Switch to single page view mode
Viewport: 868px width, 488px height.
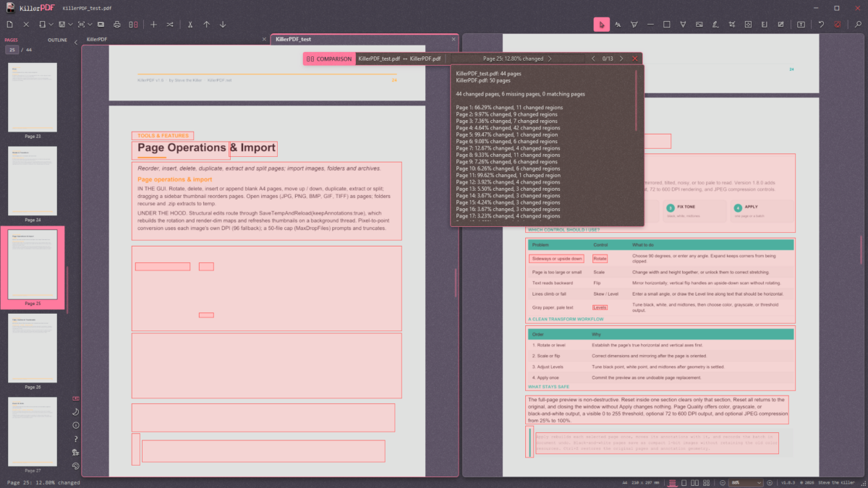684,482
